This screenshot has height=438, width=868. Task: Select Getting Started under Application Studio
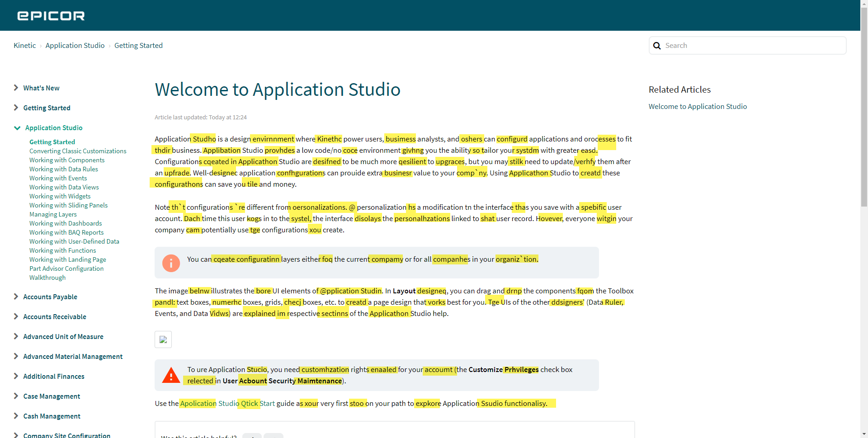pos(52,142)
